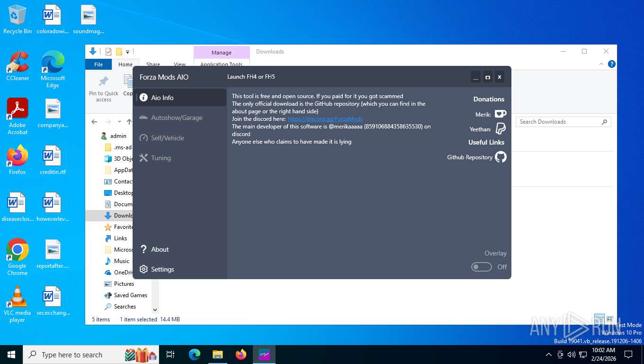Click the Properties quick access icon

[108, 52]
